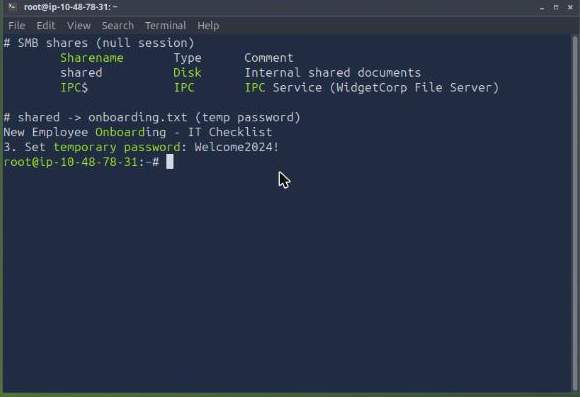Click 'Internal shared documents' comment
This screenshot has width=580, height=397.
[333, 73]
